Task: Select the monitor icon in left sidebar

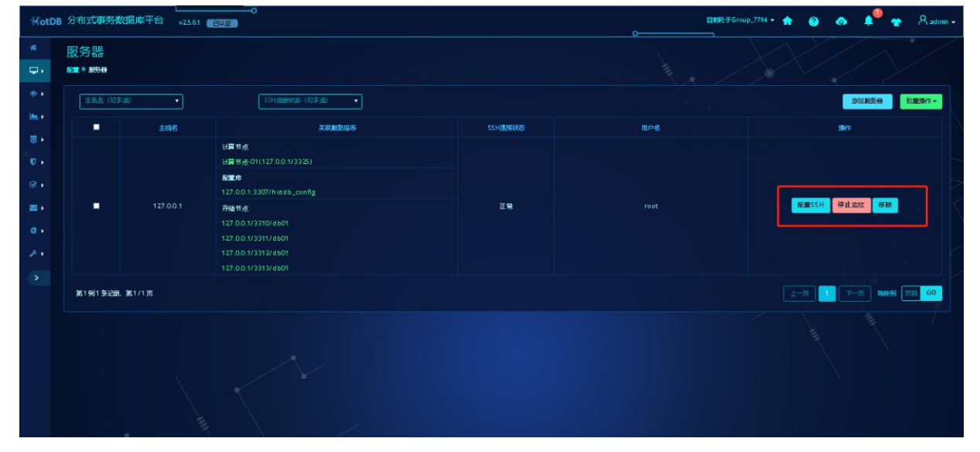Action: (x=34, y=70)
